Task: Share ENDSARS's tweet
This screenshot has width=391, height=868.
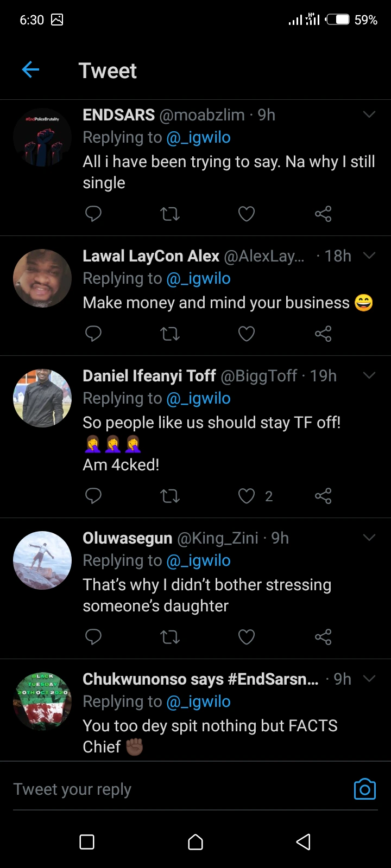Action: (323, 214)
